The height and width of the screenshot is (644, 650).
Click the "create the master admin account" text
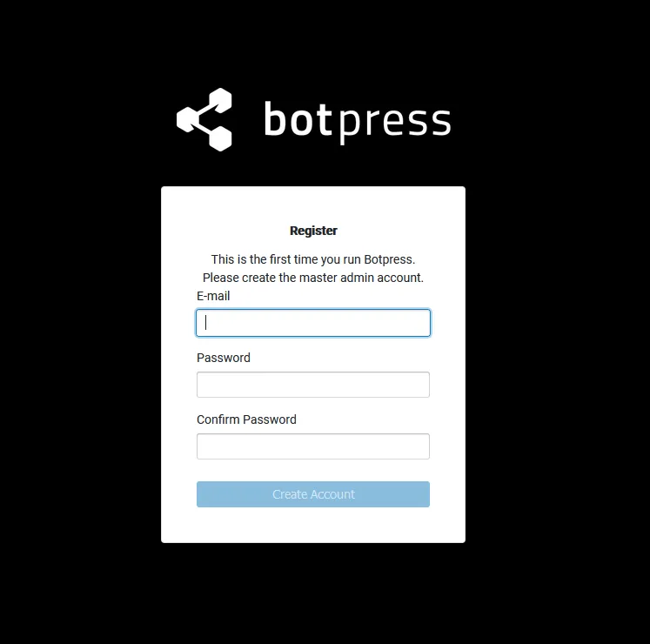pos(332,278)
